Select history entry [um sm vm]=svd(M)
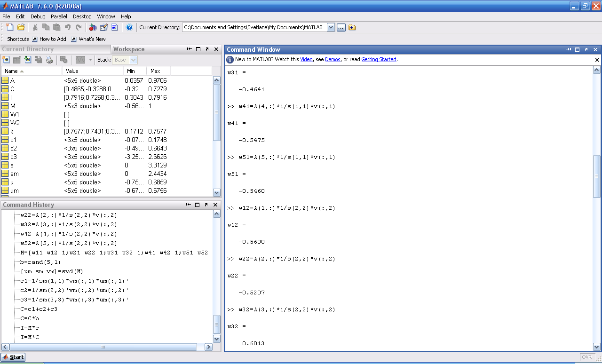The image size is (602, 364). tap(52, 271)
